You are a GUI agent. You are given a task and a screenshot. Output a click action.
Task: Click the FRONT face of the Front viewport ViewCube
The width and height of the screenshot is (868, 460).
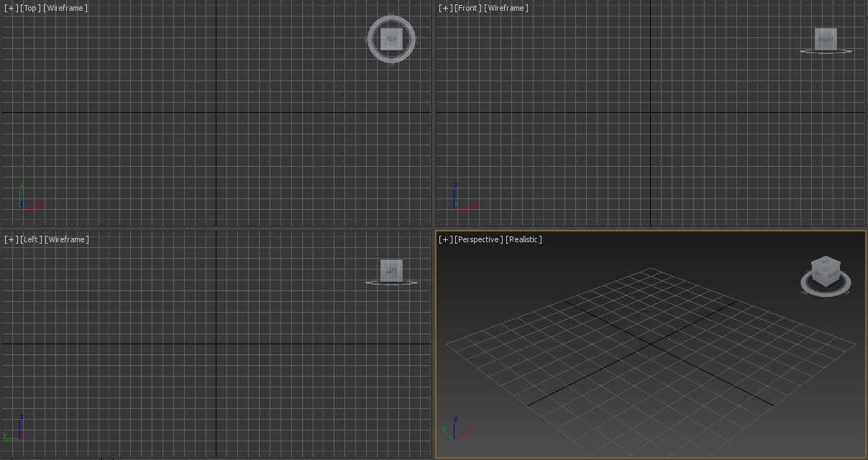point(826,39)
